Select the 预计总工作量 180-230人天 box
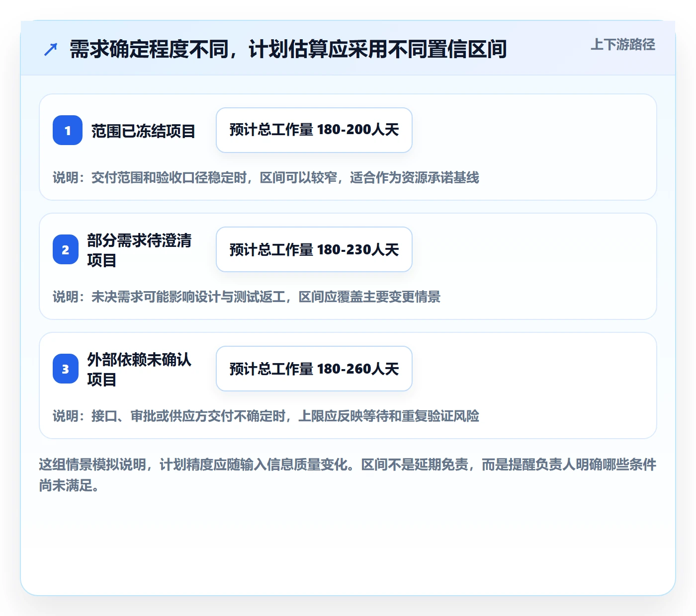The image size is (696, 616). pos(314,249)
